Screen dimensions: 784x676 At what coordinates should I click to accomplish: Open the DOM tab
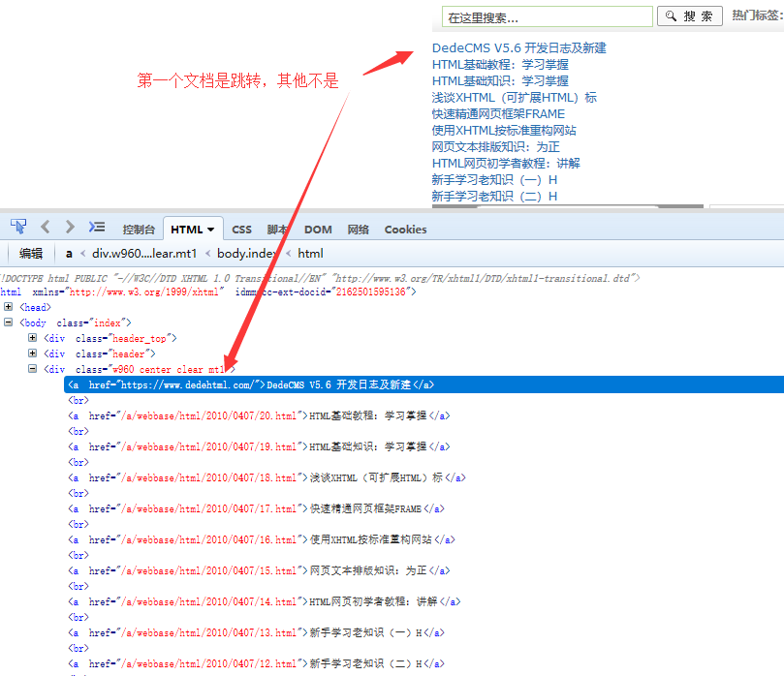coord(317,230)
